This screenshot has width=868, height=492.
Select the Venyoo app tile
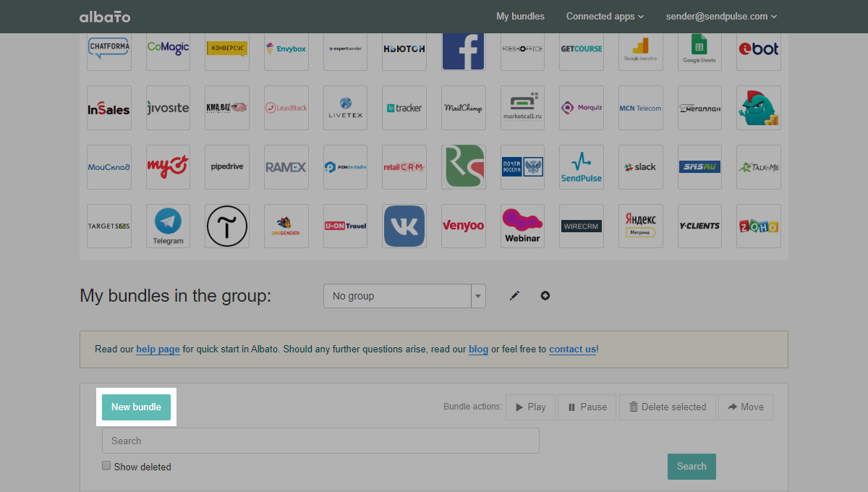[464, 226]
